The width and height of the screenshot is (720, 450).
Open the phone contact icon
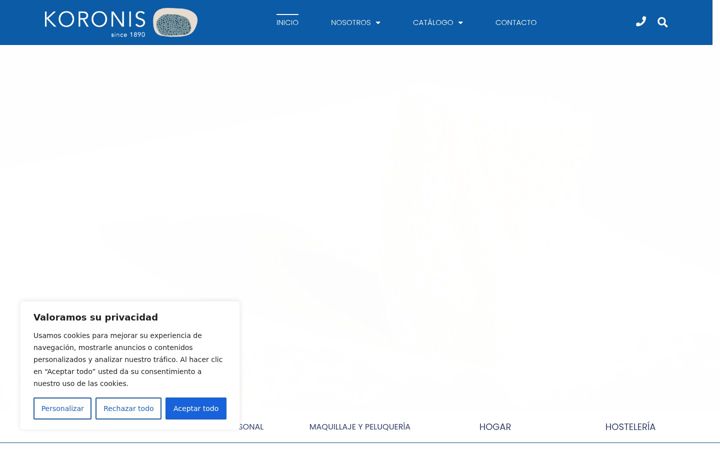pos(641,22)
